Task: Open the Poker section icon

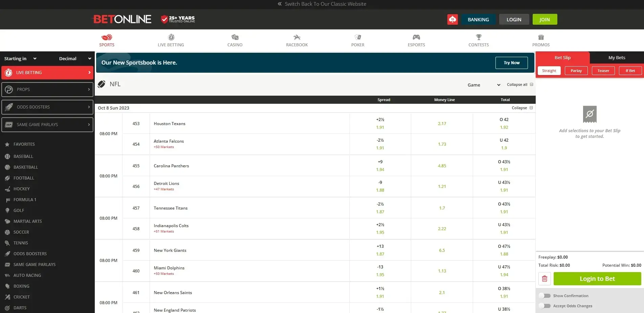Action: point(357,37)
